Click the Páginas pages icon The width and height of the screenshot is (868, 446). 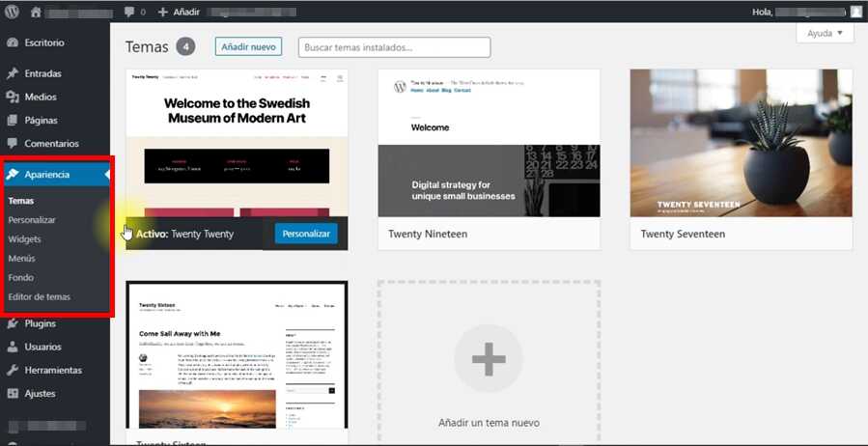click(x=13, y=120)
